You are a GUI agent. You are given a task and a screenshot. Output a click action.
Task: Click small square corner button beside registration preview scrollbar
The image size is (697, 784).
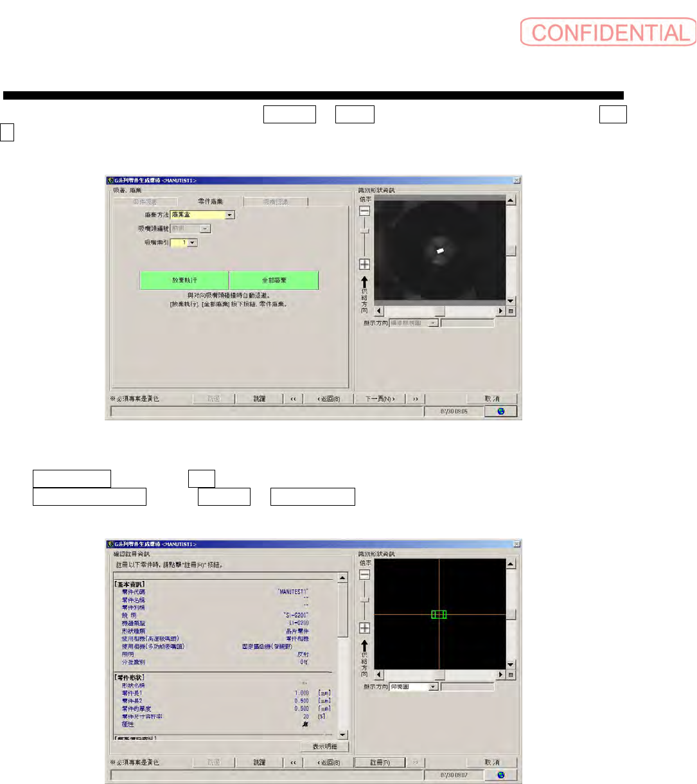[511, 675]
